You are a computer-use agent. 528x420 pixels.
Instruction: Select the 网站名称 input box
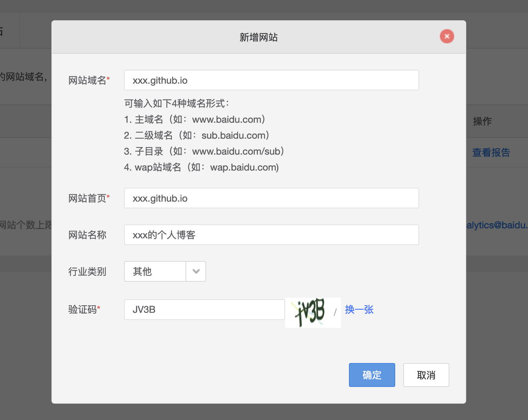coord(271,235)
